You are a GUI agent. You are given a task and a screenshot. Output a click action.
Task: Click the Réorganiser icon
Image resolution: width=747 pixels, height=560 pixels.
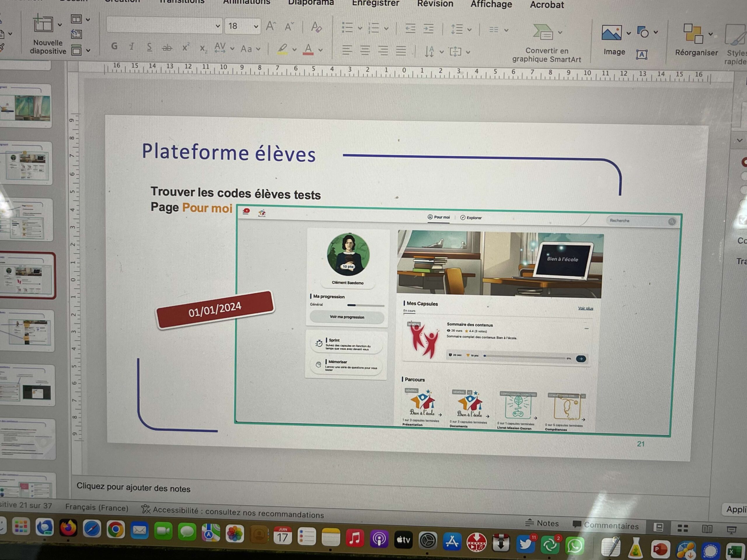point(693,34)
